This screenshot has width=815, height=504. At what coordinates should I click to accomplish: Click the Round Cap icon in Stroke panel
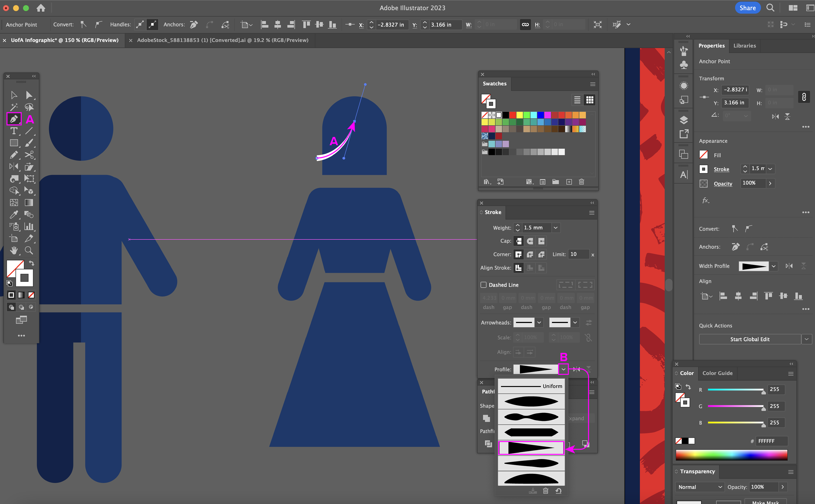(x=530, y=241)
